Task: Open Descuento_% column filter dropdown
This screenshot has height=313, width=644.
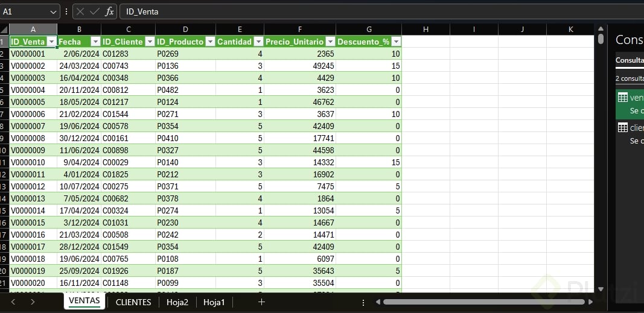Action: [x=396, y=42]
